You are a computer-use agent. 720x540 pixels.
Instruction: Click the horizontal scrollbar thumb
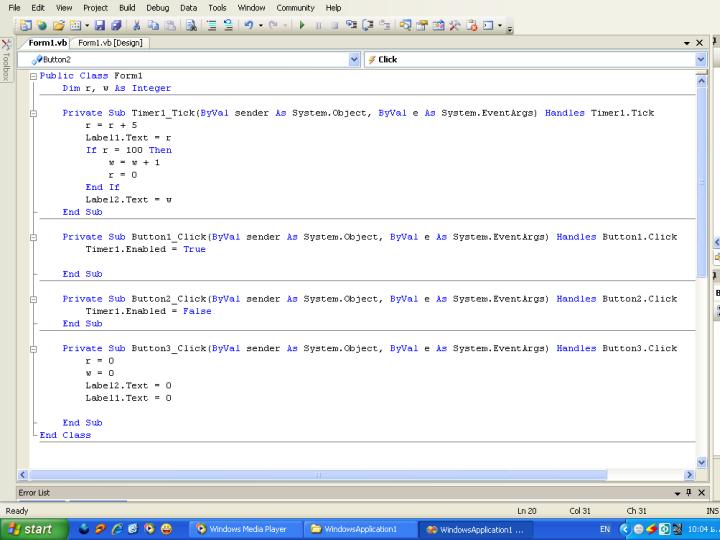point(318,475)
